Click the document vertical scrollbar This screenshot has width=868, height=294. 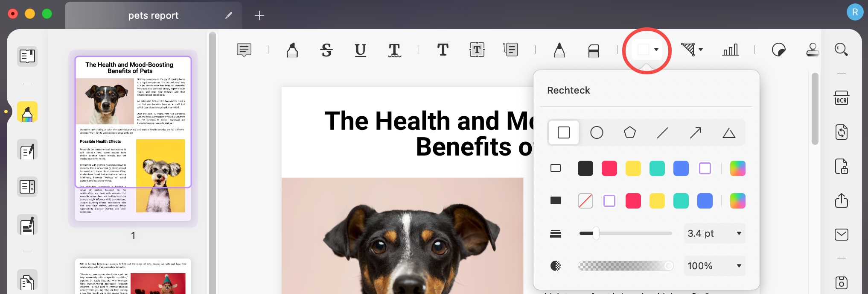[x=815, y=109]
